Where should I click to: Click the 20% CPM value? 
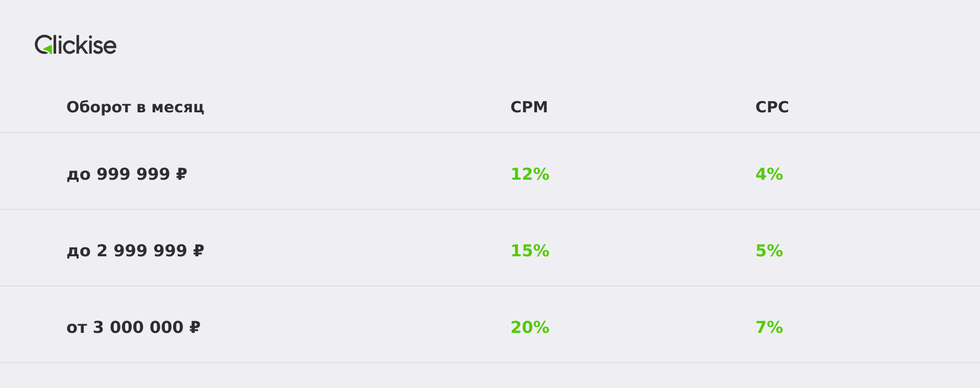[x=530, y=327]
